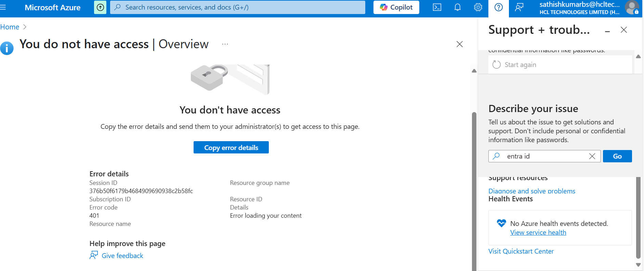Click the search magnifier icon in issue field
This screenshot has width=644, height=271.
point(497,156)
